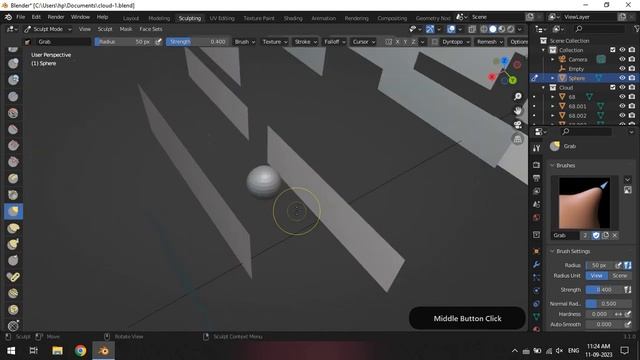Disable render camera icon for Sphere
Image resolution: width=640 pixels, height=360 pixels.
point(632,78)
